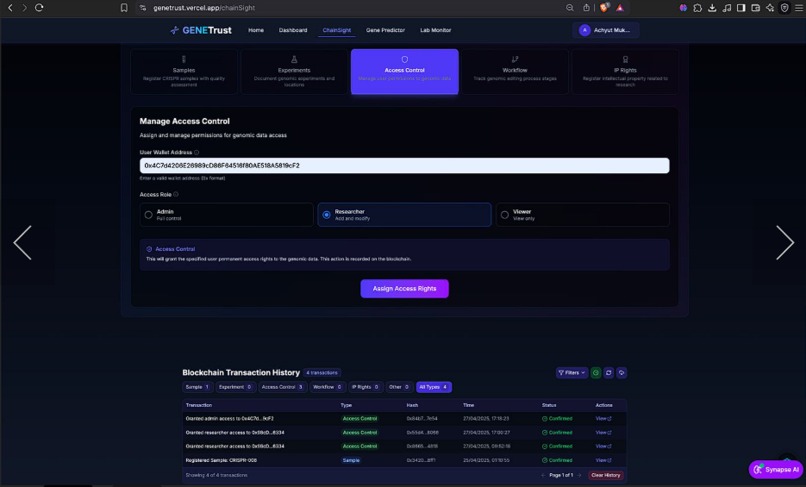Open Brave Rewards triangle icon

(x=620, y=8)
